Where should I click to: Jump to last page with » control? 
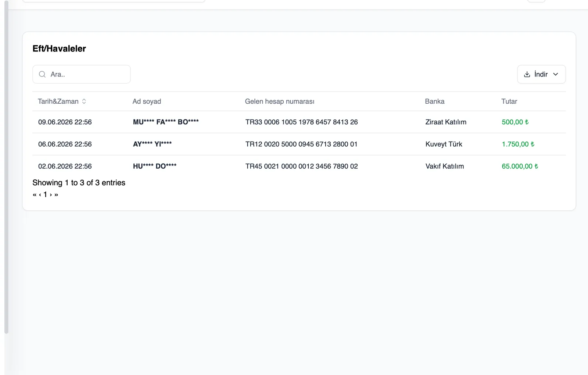[56, 194]
